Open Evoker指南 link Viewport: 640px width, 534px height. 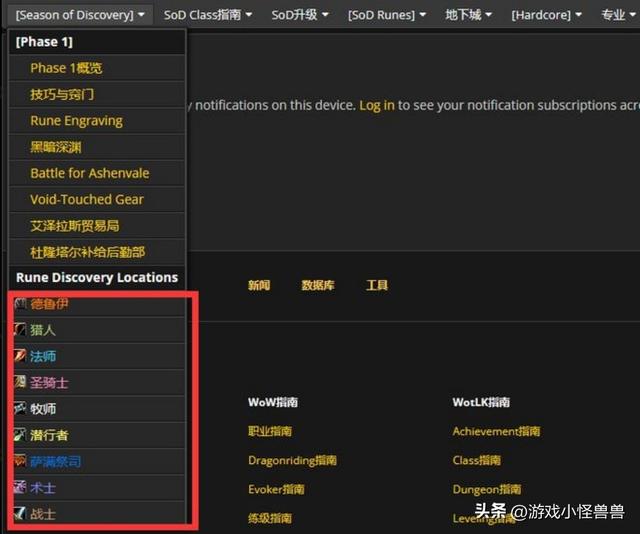tap(276, 489)
